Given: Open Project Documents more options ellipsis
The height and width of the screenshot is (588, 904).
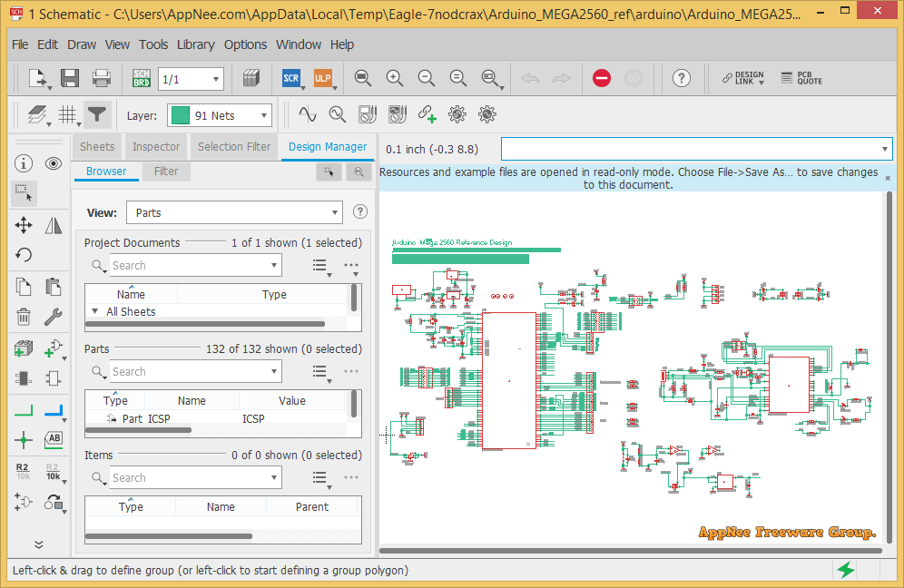Looking at the screenshot, I should coord(351,266).
